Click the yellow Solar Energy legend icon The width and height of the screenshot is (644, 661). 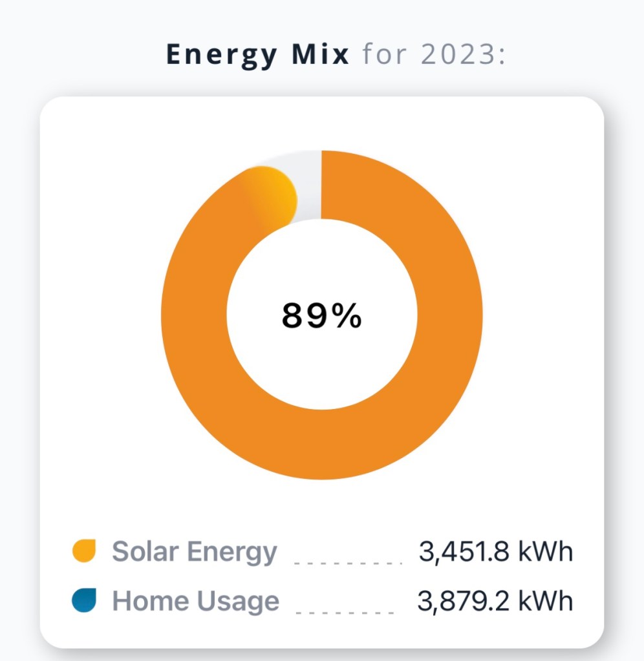coord(84,551)
